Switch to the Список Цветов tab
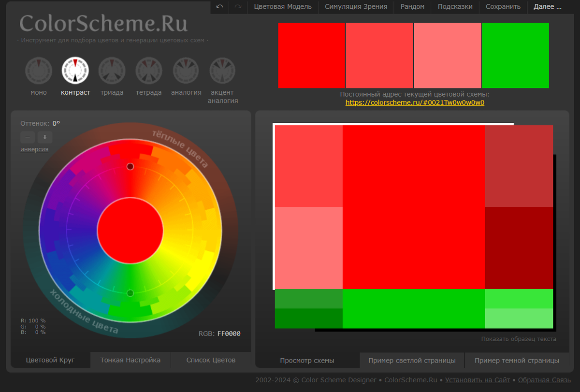 [x=211, y=360]
